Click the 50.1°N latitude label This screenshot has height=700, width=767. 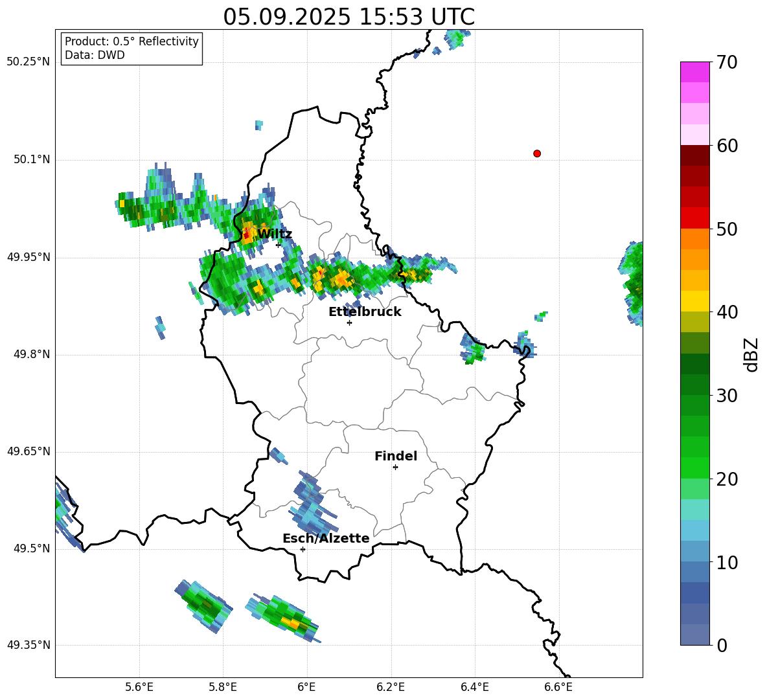32,160
